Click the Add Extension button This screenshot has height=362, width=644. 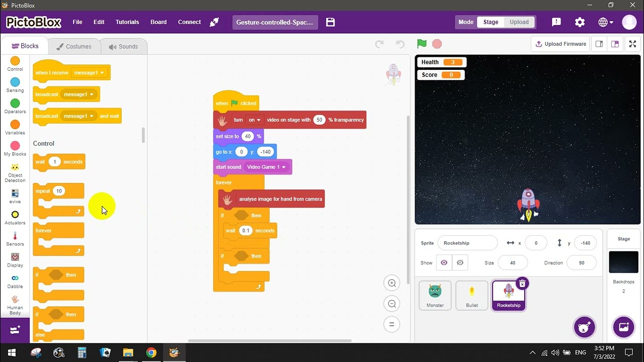point(15,330)
